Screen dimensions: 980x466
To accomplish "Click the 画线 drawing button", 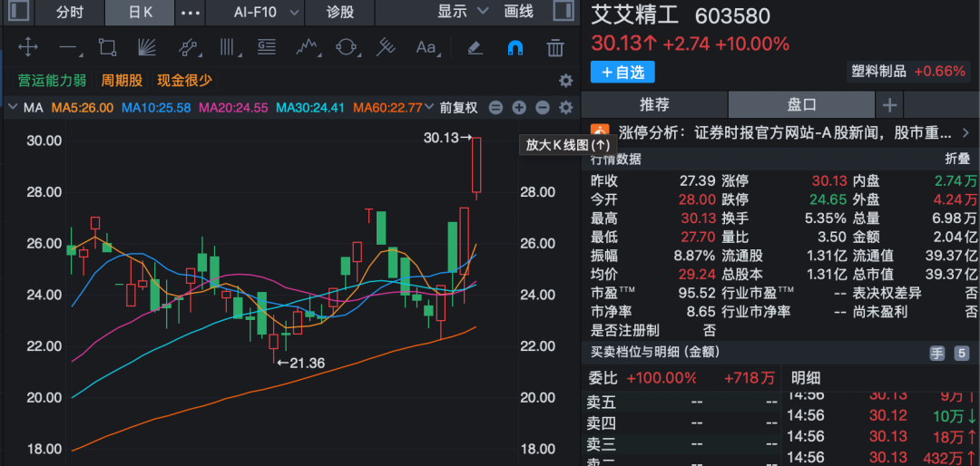I will [x=519, y=11].
